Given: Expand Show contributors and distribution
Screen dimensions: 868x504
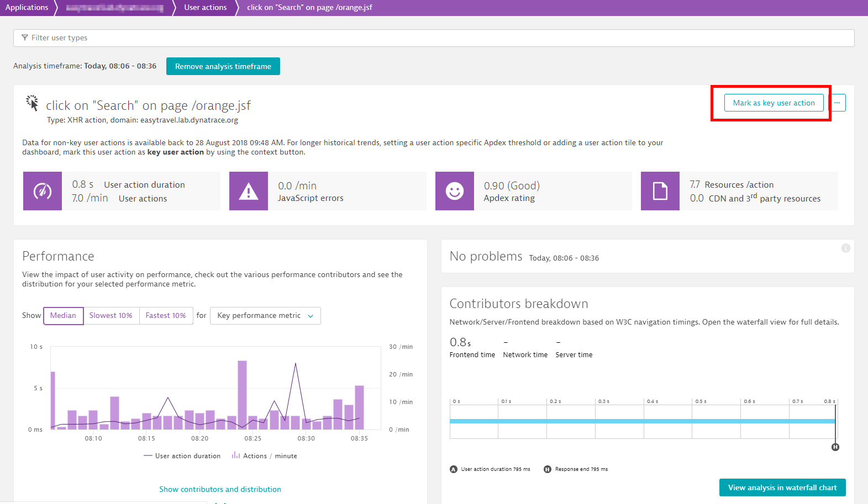Looking at the screenshot, I should (220, 489).
